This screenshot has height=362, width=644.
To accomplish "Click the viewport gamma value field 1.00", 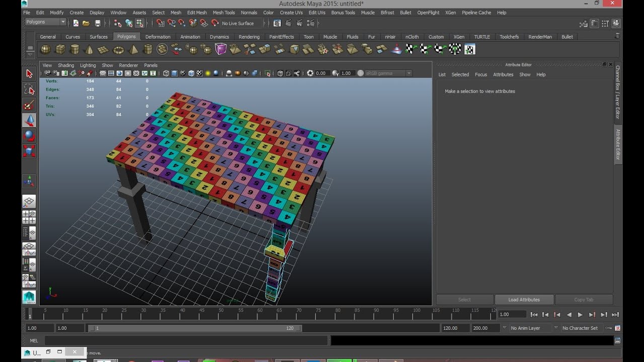I will (346, 73).
